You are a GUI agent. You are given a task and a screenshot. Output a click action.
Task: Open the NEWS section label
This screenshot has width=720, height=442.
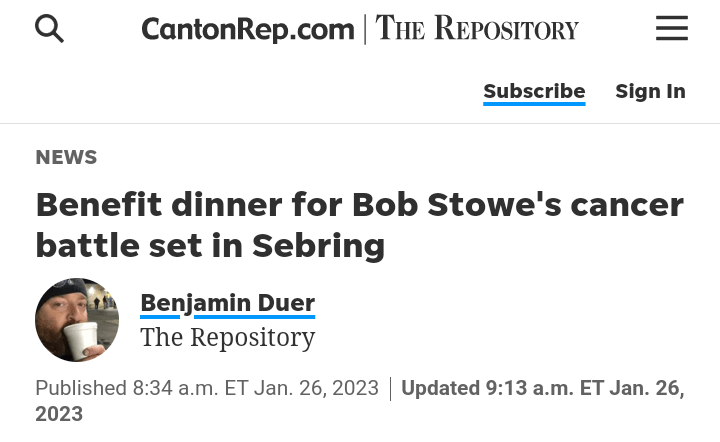pyautogui.click(x=66, y=157)
